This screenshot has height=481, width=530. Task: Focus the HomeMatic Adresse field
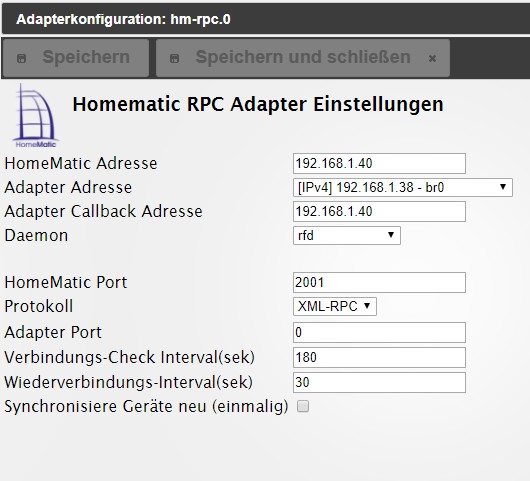coord(379,164)
